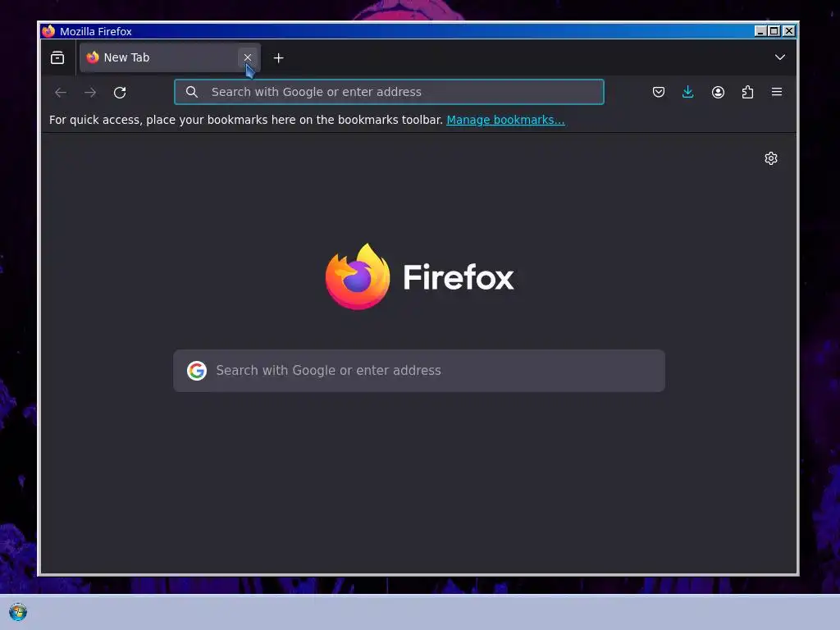
Task: Select the New Tab tab
Action: pos(170,57)
